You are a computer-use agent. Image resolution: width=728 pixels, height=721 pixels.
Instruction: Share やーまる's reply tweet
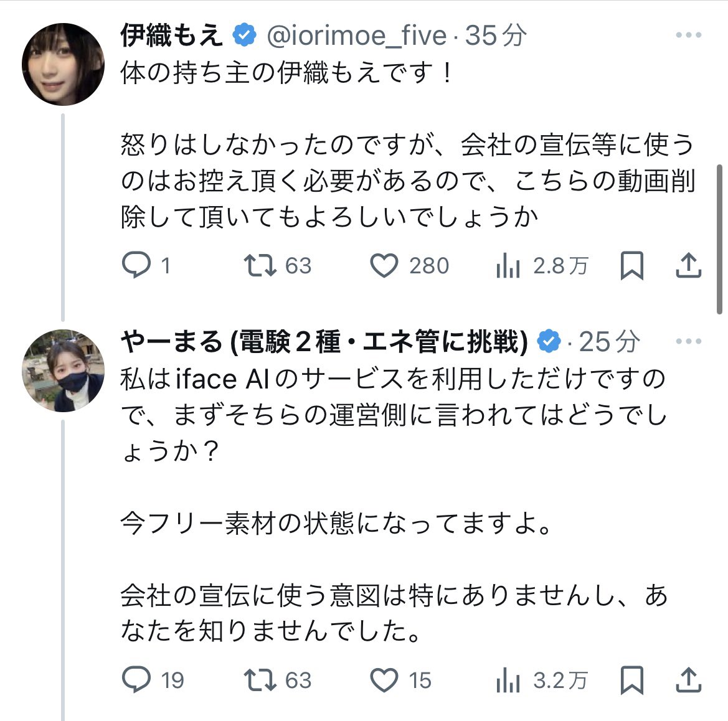pyautogui.click(x=689, y=680)
